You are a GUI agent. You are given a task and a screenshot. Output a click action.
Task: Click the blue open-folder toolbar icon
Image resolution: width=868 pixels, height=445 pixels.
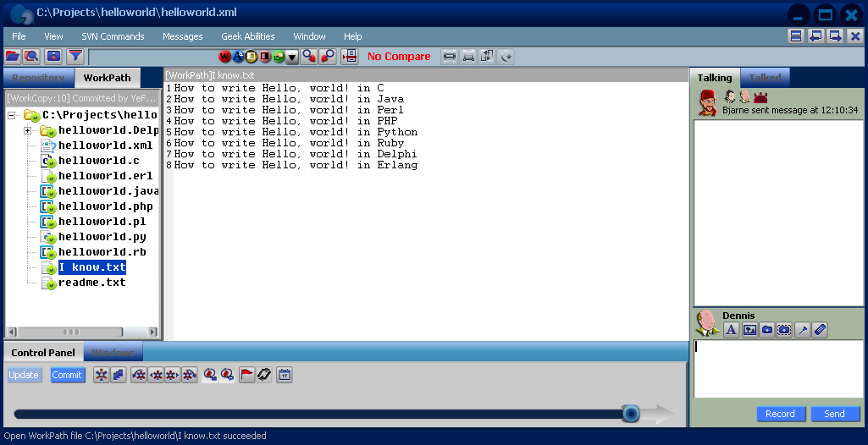tap(13, 56)
